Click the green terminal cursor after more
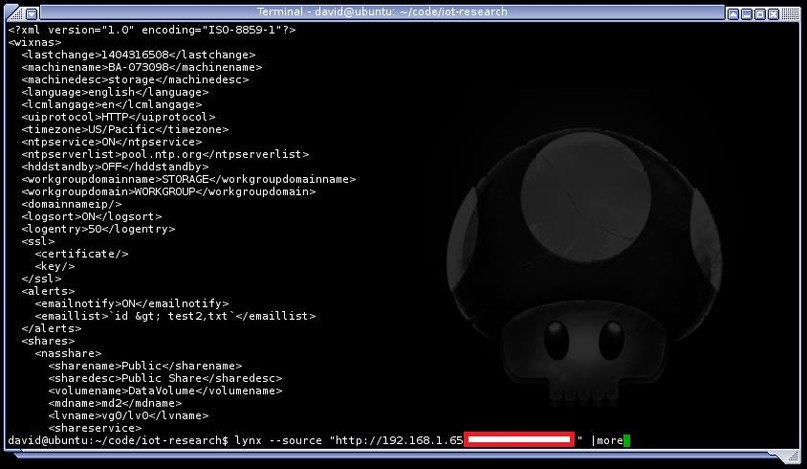Screen dimensions: 807x469 [x=626, y=441]
